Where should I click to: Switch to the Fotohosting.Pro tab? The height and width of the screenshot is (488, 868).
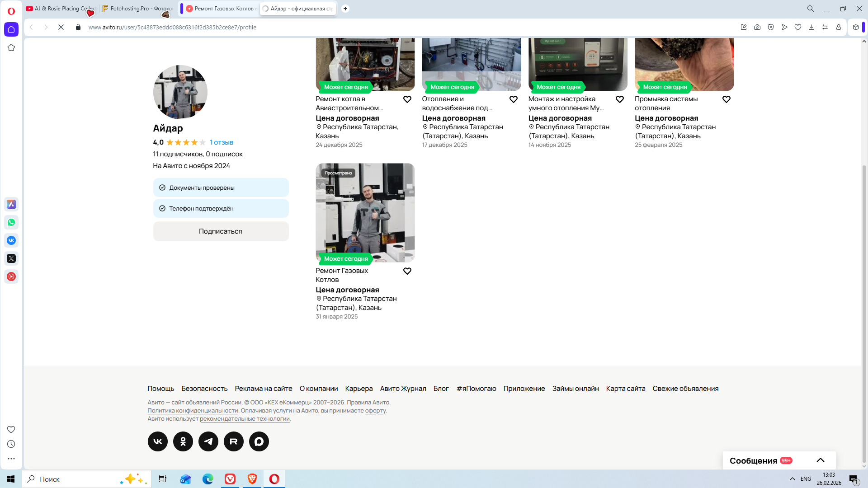click(138, 9)
